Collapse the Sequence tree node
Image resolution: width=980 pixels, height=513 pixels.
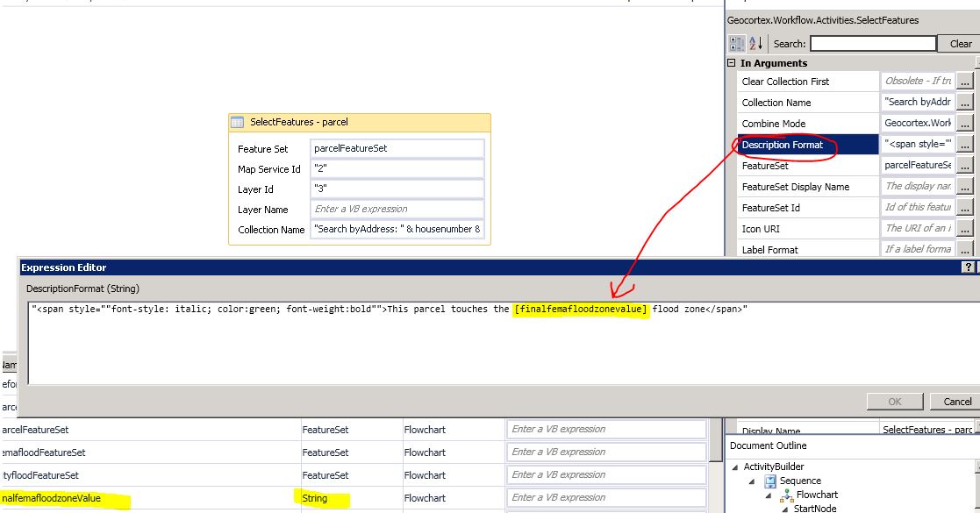click(x=752, y=481)
